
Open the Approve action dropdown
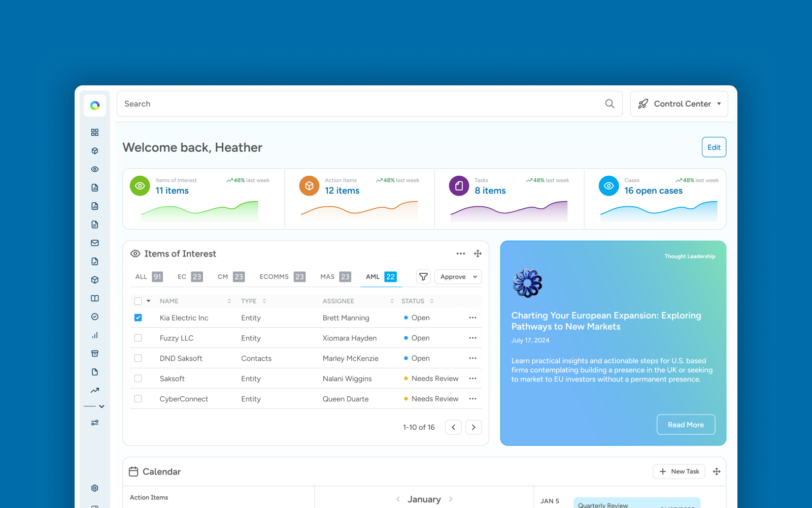pyautogui.click(x=458, y=277)
